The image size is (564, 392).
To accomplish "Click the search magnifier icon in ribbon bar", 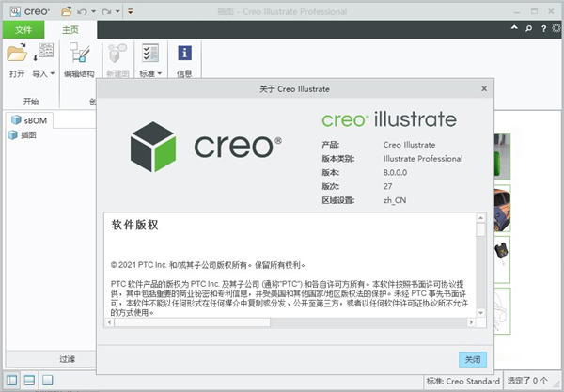I will click(x=531, y=29).
